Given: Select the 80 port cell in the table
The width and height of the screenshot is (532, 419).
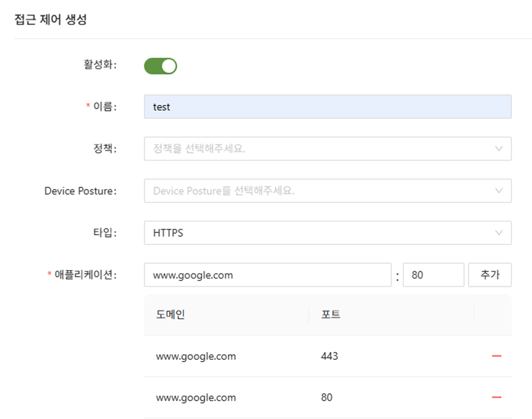Looking at the screenshot, I should (327, 398).
